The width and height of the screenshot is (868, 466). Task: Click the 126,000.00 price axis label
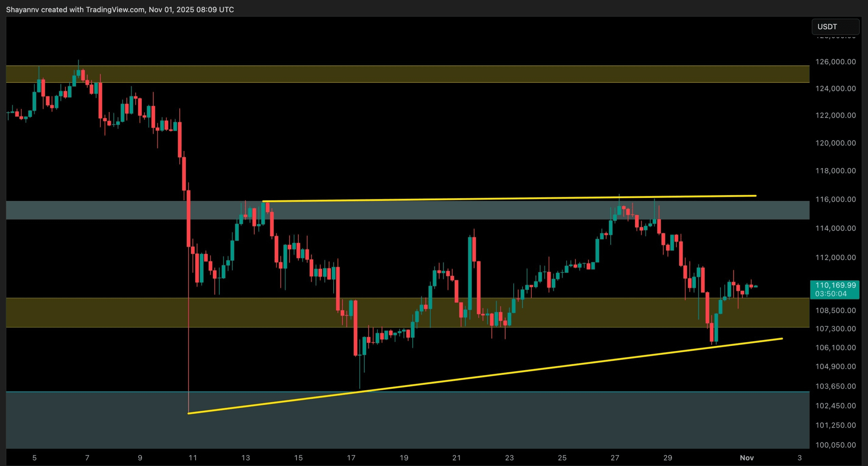[835, 62]
